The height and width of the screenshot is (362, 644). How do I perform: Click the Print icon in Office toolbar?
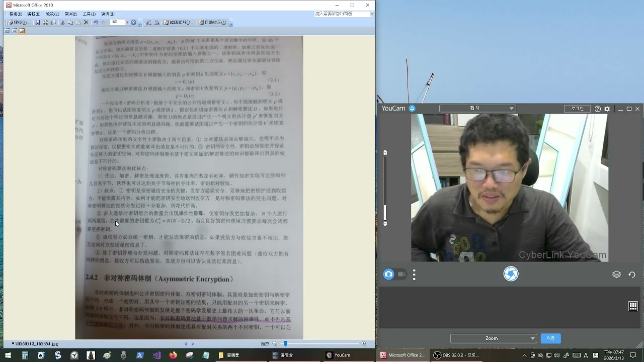pos(46,23)
